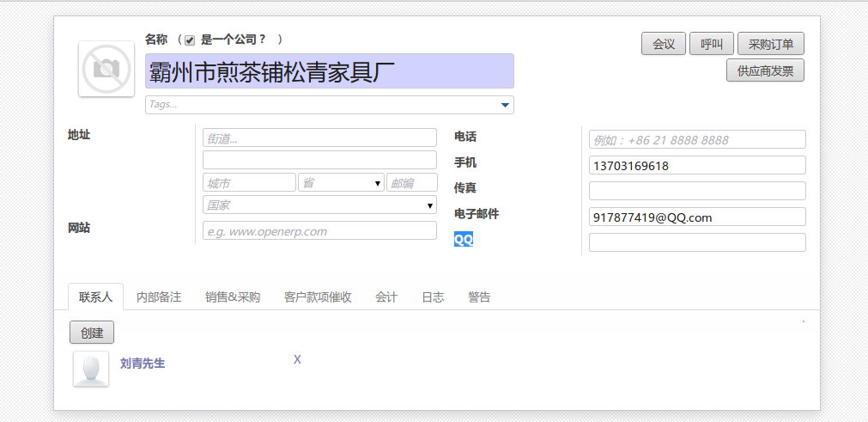Viewport: 868px width, 422px height.
Task: Click the 网站 website field
Action: [319, 231]
